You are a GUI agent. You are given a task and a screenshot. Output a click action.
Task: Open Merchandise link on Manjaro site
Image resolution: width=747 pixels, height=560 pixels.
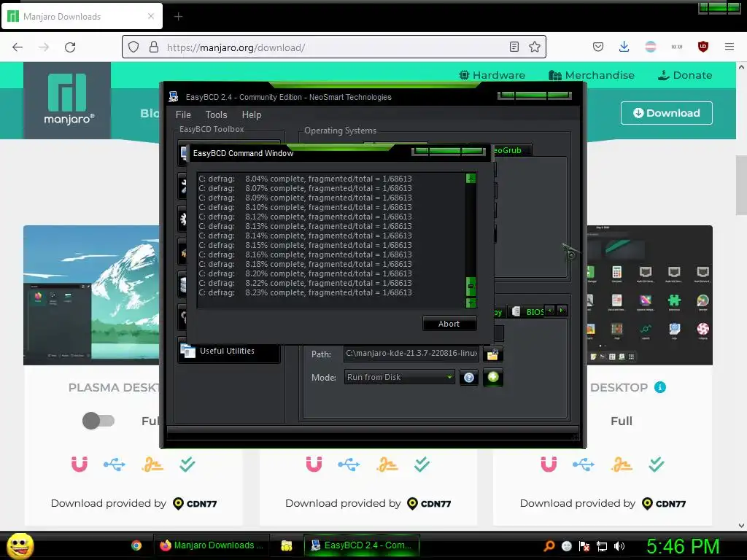pyautogui.click(x=591, y=75)
